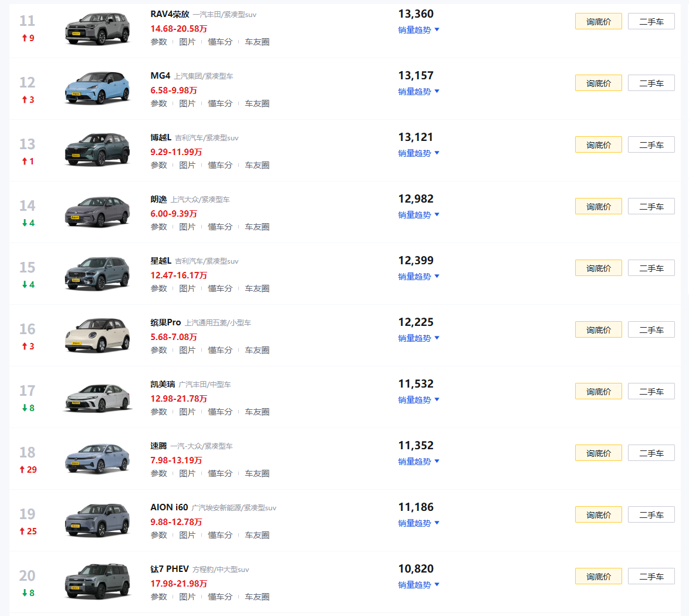This screenshot has height=616, width=689.
Task: Open 二手车 for 速腾
Action: 651,453
